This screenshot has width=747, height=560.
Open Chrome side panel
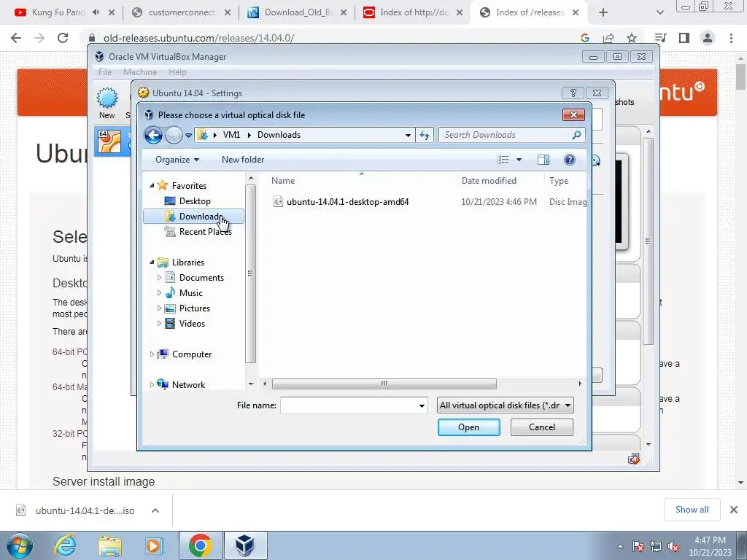click(684, 38)
